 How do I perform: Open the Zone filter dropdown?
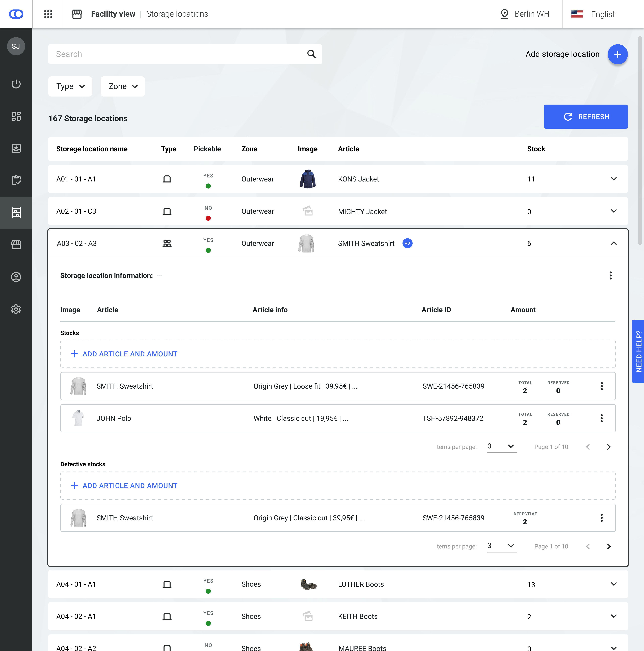(122, 86)
